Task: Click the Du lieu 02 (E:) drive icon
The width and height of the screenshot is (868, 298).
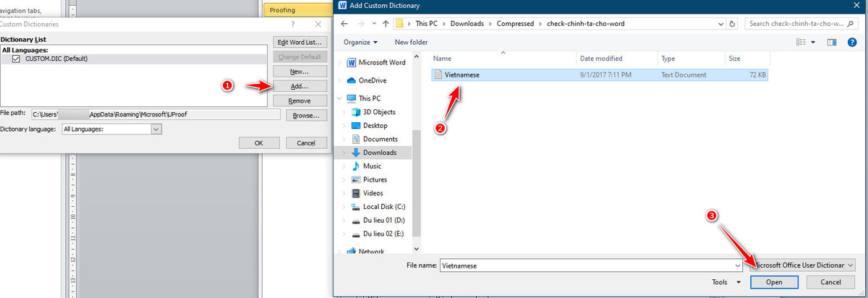Action: click(x=355, y=234)
